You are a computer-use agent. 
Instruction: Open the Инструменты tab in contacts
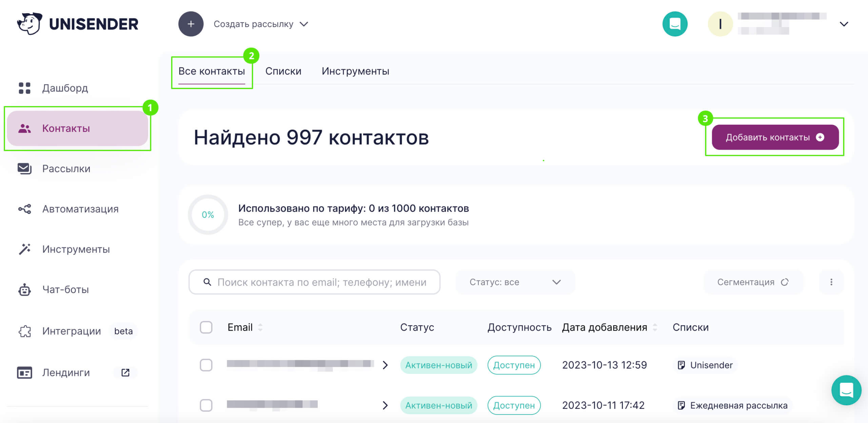pos(355,71)
